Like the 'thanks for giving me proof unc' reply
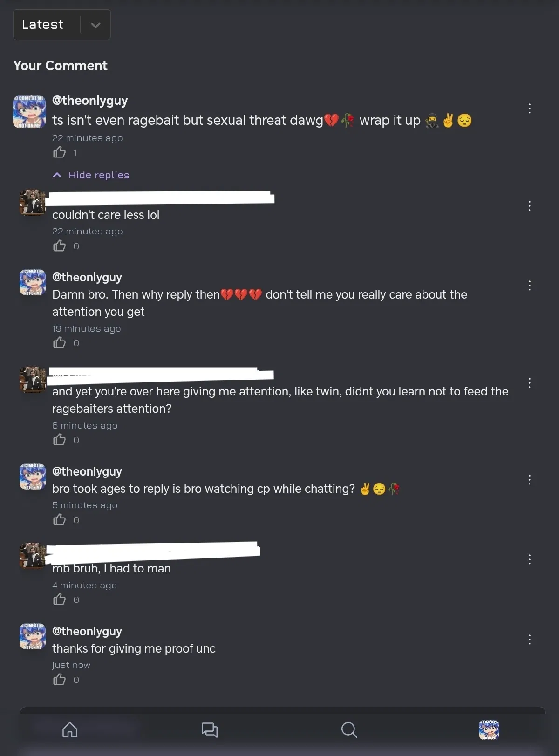Viewport: 559px width, 756px height. pyautogui.click(x=60, y=680)
